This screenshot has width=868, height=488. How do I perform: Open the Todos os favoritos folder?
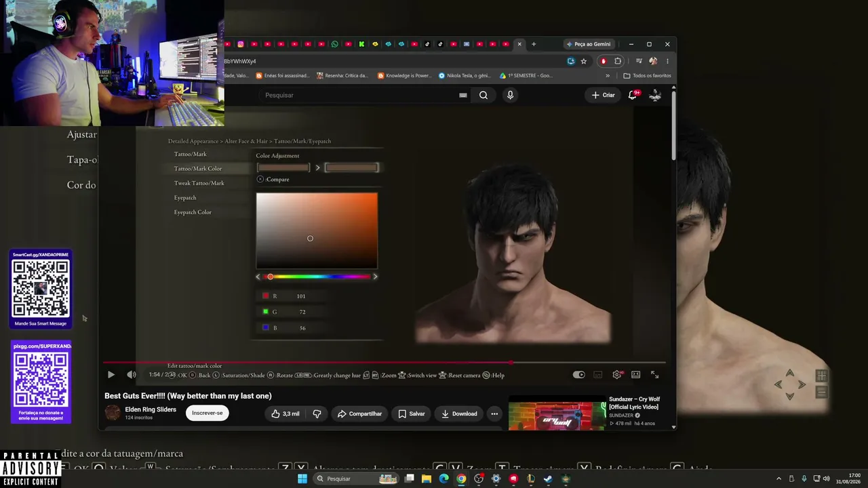(x=648, y=76)
